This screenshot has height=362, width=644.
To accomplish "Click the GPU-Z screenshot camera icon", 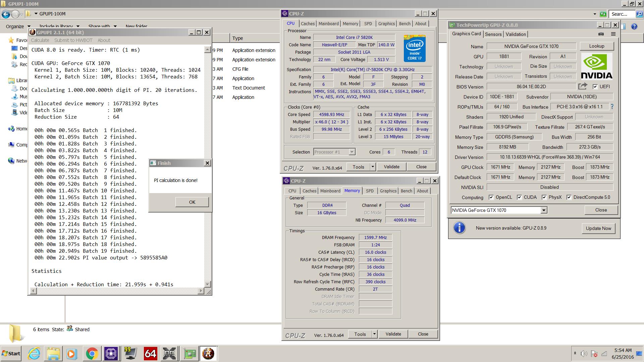I will pos(601,34).
